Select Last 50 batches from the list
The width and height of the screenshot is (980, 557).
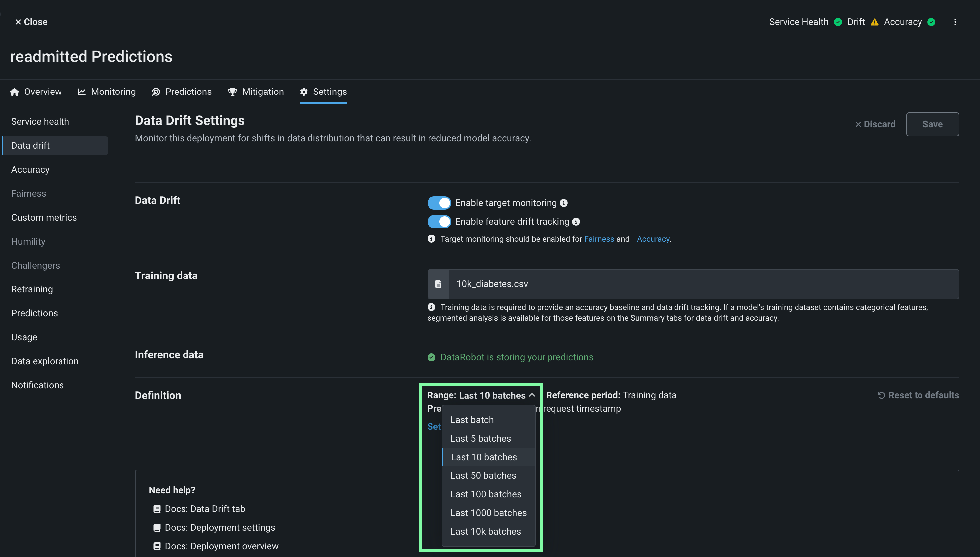click(483, 475)
